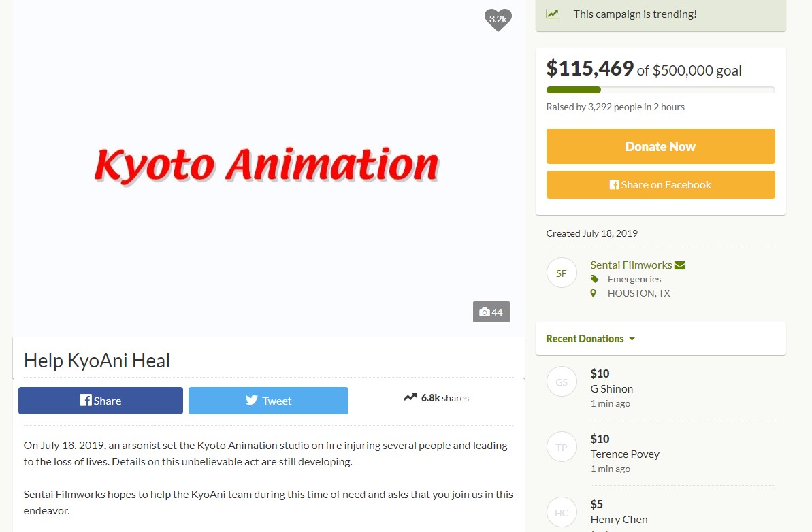Click the blue Facebook Share button
This screenshot has width=812, height=532.
click(101, 401)
